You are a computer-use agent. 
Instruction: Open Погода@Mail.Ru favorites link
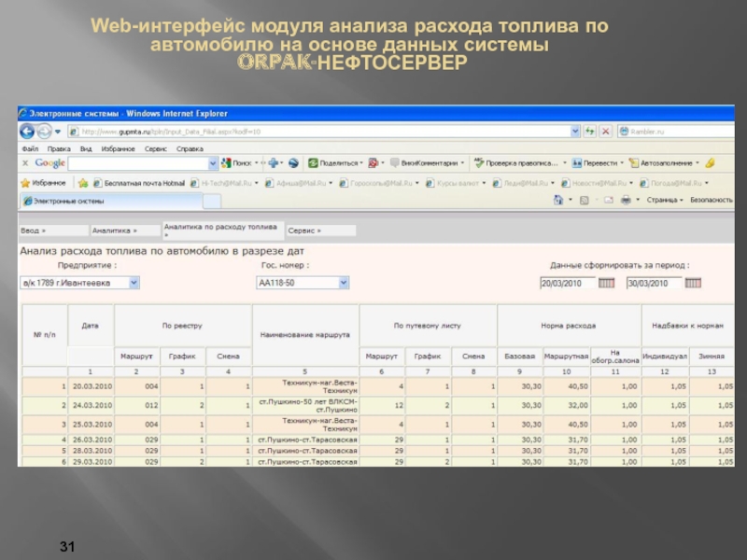[x=673, y=183]
